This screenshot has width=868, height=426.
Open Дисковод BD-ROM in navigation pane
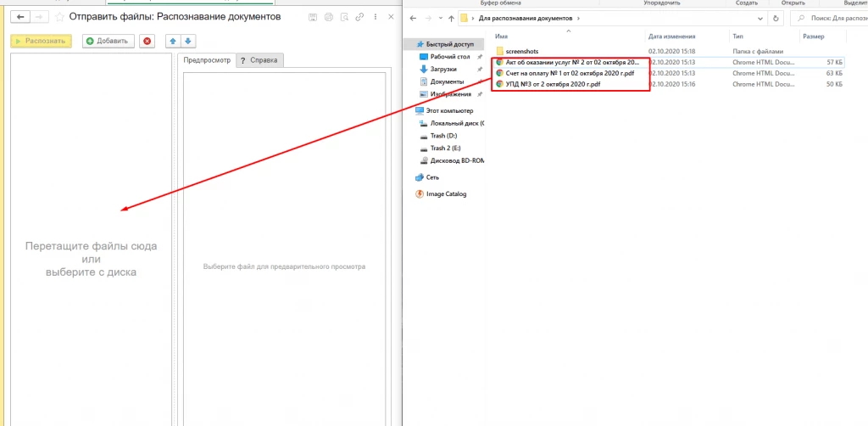[x=457, y=160]
